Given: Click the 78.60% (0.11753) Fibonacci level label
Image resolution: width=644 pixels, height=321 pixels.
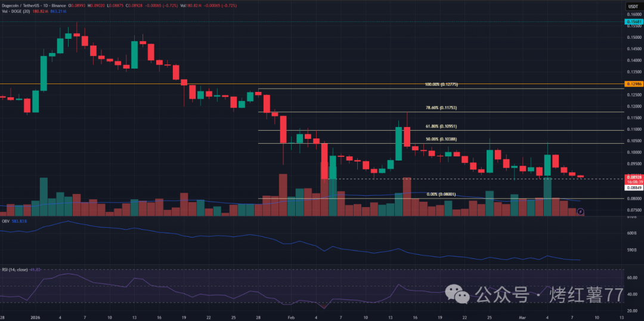Looking at the screenshot, I should point(441,108).
